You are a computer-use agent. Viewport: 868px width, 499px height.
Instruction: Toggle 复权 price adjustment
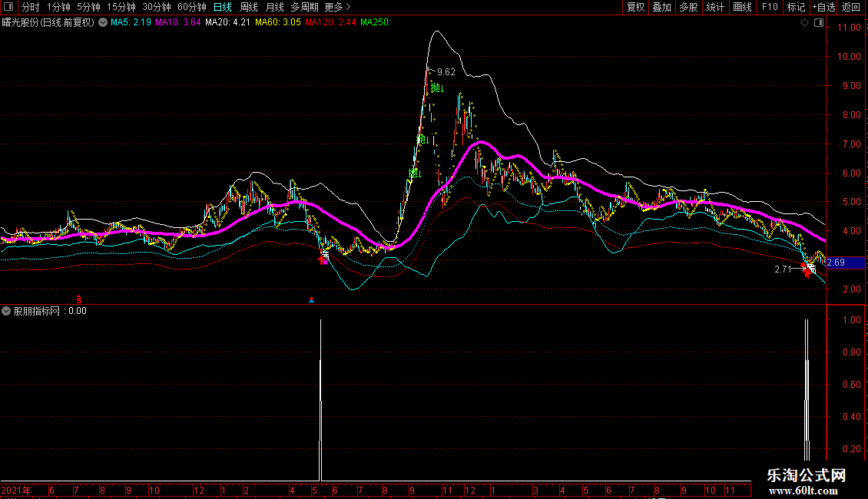pos(635,7)
